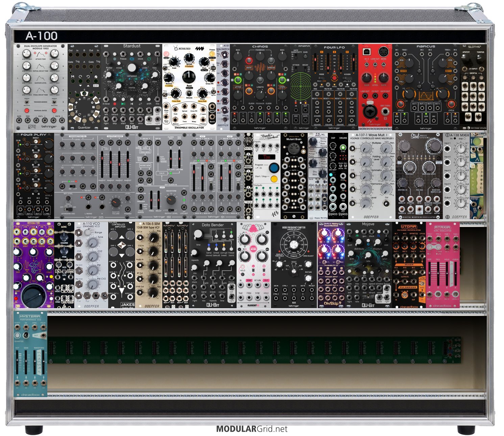Image resolution: width=504 pixels, height=436 pixels.
Task: Select the purple Resonator module
Action: (34, 265)
